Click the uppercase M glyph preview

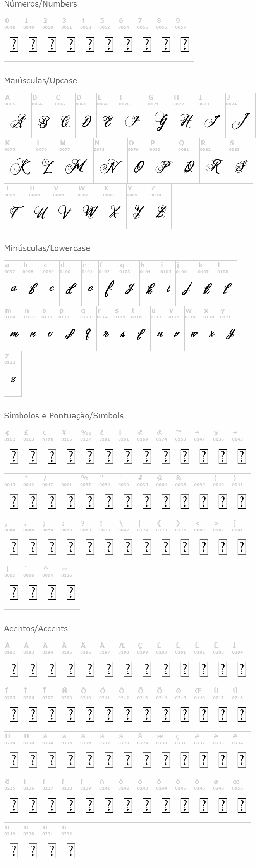click(x=76, y=167)
